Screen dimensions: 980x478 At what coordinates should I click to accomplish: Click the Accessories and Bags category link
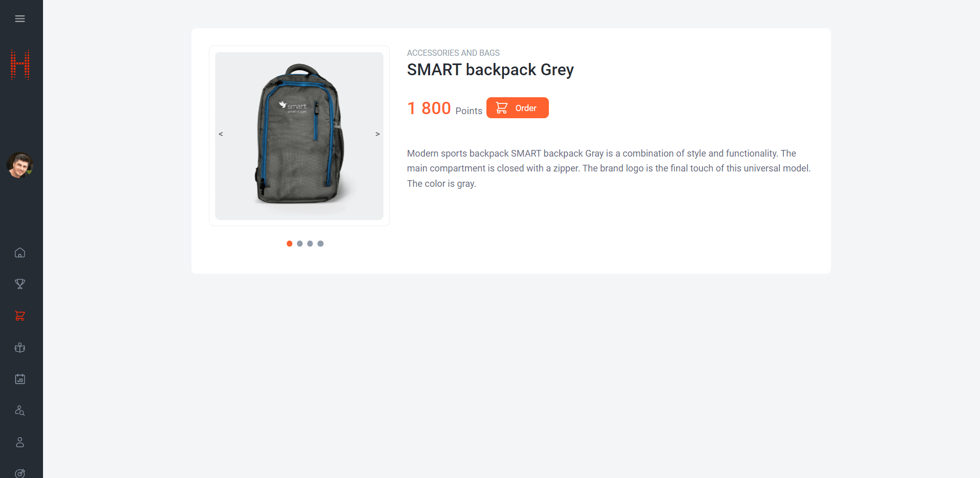coord(453,53)
